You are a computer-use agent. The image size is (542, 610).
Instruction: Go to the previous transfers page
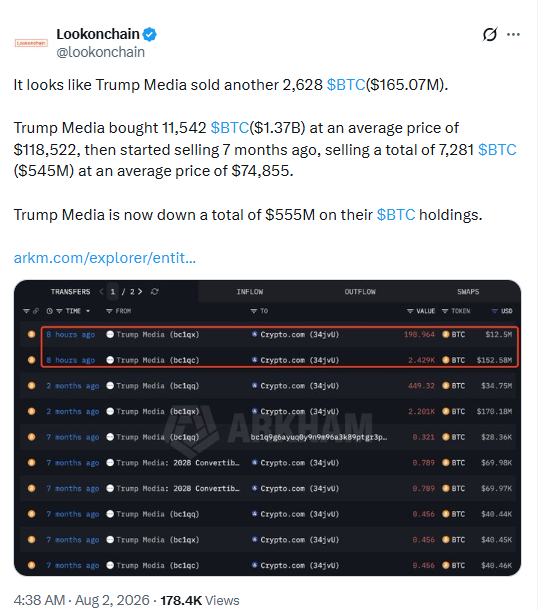(x=101, y=291)
